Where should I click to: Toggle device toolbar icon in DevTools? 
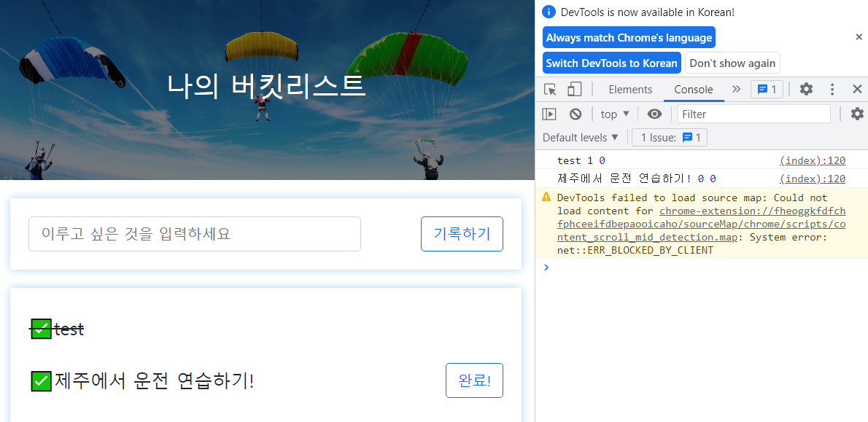[575, 90]
